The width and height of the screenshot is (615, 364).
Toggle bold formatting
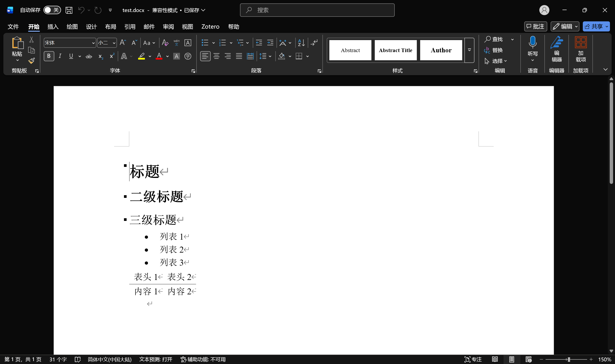[x=49, y=56]
